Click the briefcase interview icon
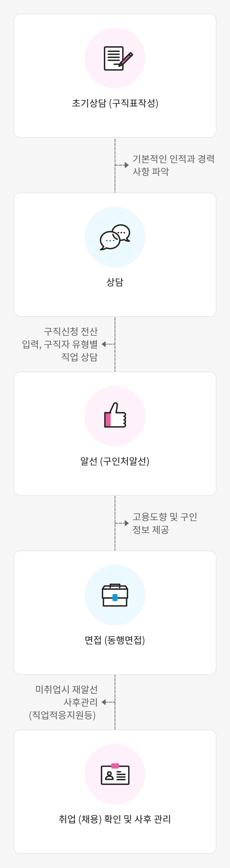 pyautogui.click(x=115, y=595)
